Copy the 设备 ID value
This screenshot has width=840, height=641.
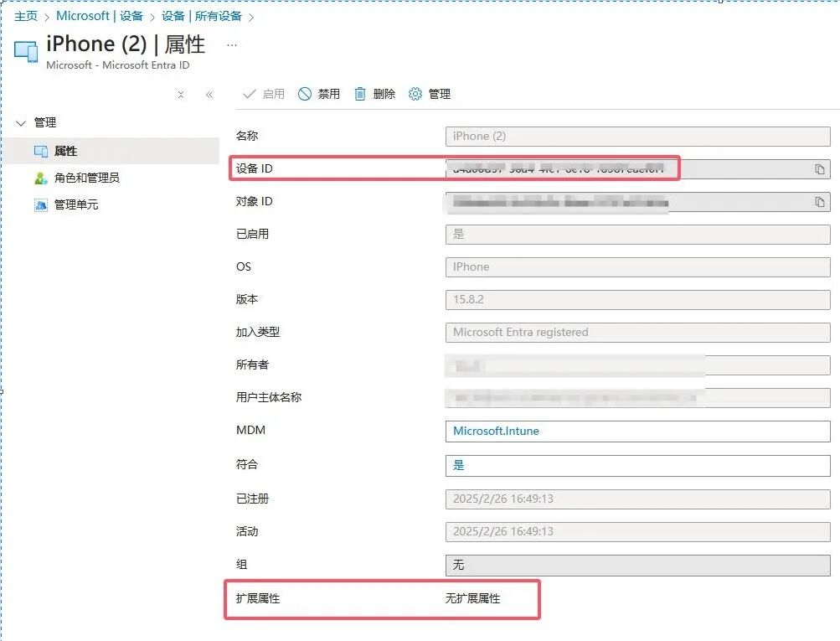820,169
